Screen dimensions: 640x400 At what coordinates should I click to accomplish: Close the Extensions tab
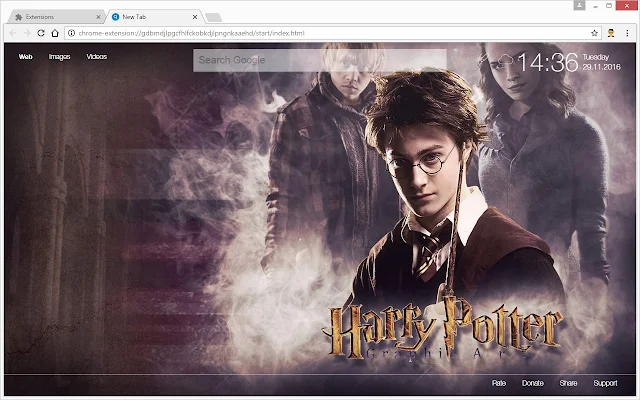(98, 17)
